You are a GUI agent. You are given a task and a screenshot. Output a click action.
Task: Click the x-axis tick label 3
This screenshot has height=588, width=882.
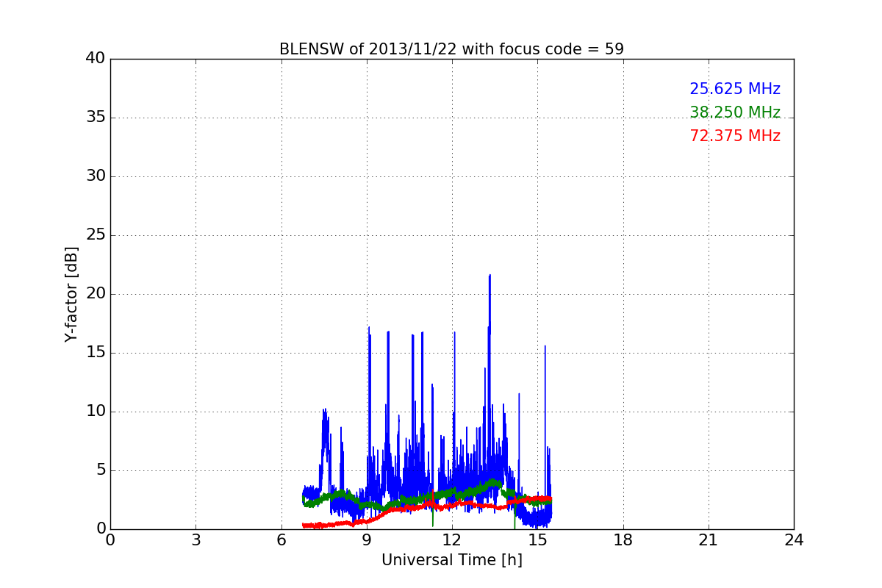pyautogui.click(x=196, y=540)
